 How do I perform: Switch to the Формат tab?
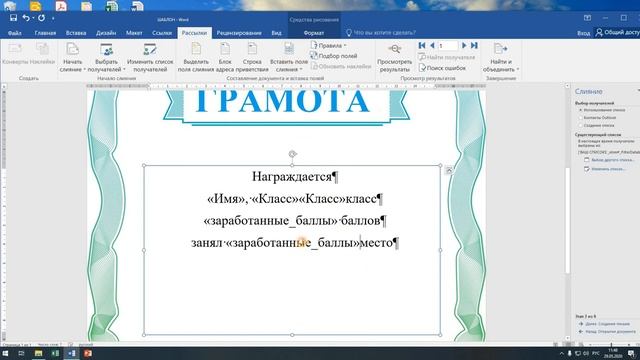(x=313, y=33)
